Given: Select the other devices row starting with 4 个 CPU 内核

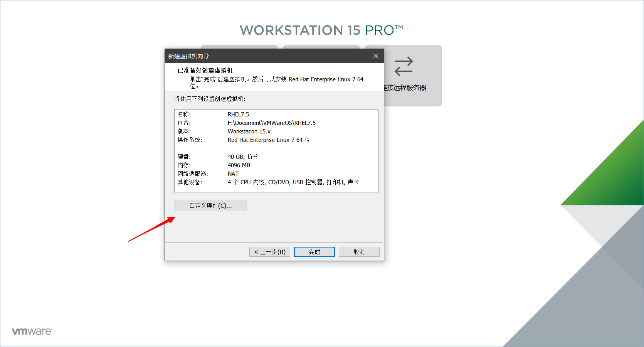Looking at the screenshot, I should point(293,182).
